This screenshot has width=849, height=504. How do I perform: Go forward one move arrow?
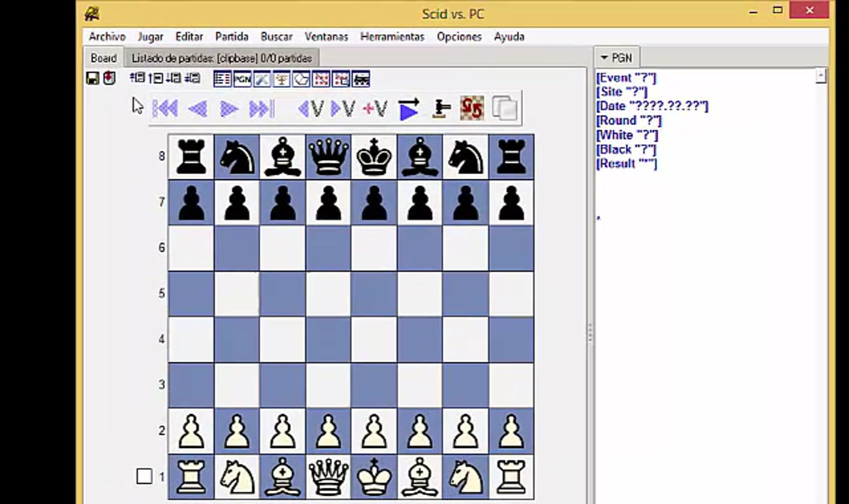229,109
